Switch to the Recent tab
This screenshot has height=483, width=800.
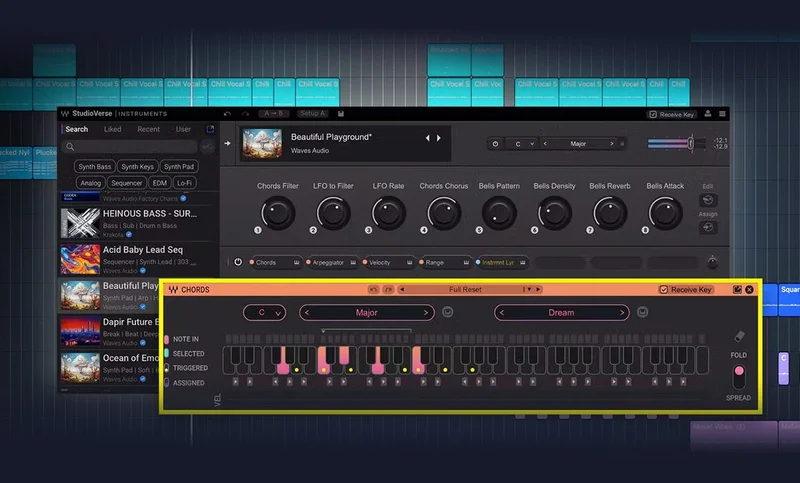(x=148, y=129)
